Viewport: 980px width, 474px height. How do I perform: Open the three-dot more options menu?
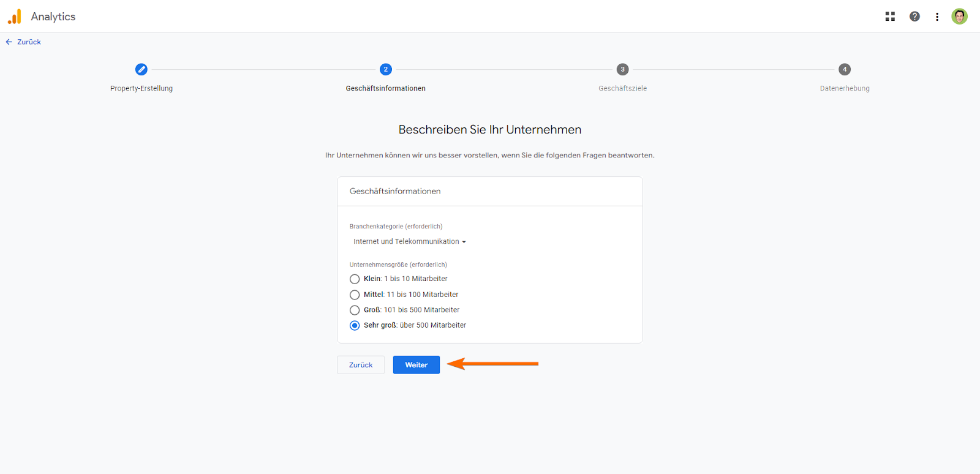[x=937, y=17]
